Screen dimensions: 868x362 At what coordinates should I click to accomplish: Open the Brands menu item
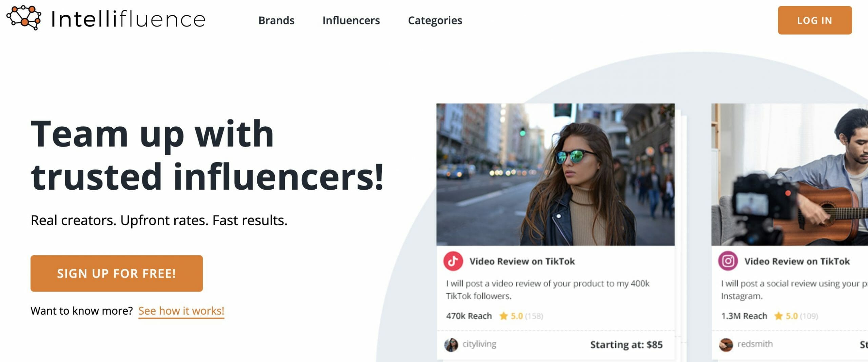276,20
